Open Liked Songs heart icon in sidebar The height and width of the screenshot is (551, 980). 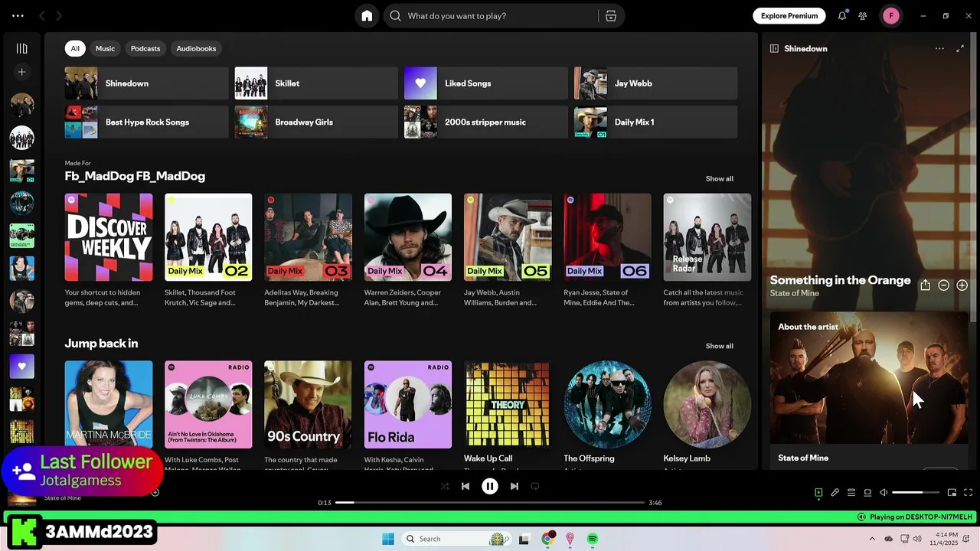tap(21, 366)
